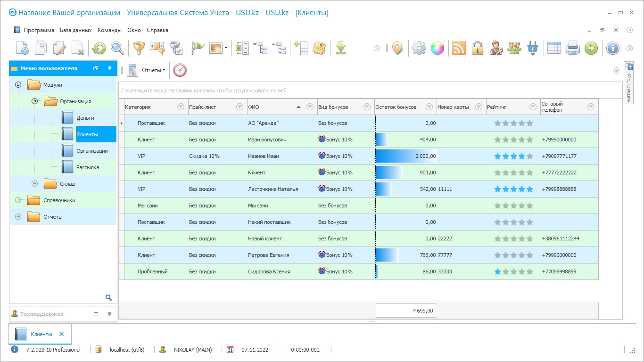Image resolution: width=644 pixels, height=362 pixels.
Task: Collapse the Модули tree node
Action: tap(18, 85)
